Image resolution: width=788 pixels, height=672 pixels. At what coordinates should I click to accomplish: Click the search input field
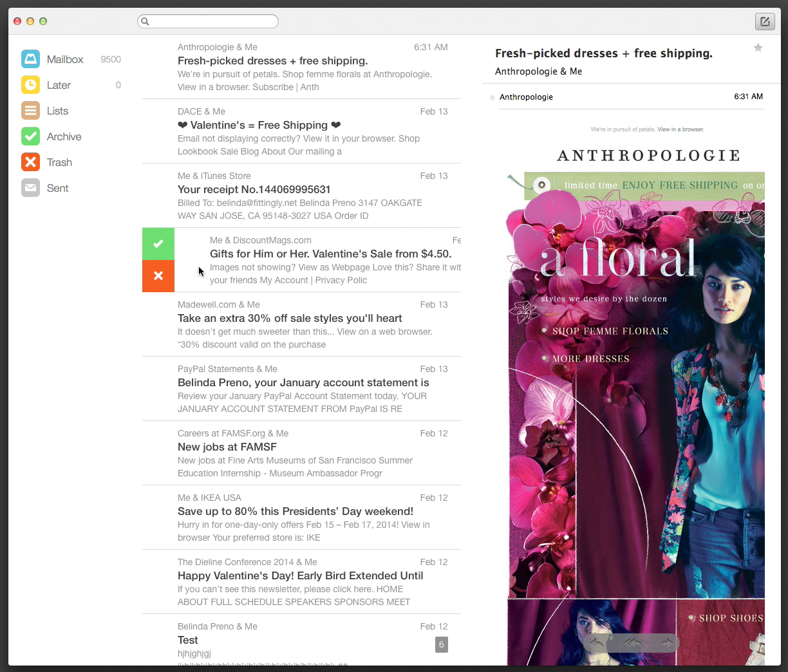click(208, 21)
